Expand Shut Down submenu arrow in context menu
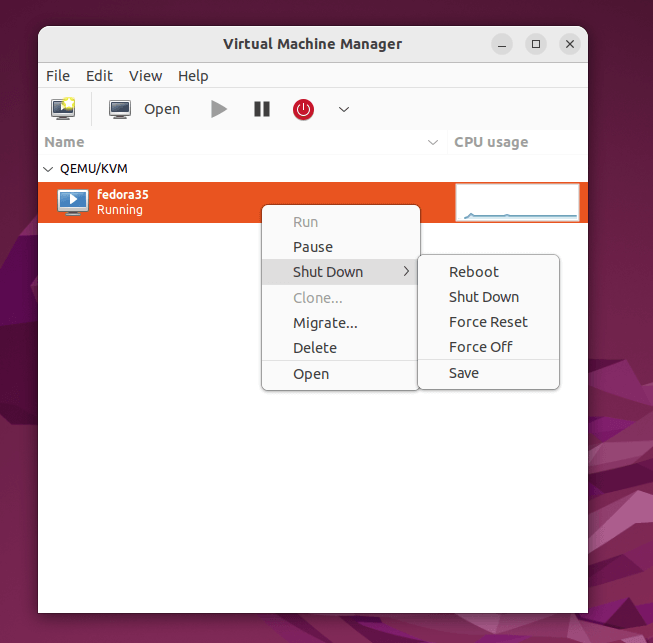This screenshot has height=643, width=653. (x=406, y=272)
